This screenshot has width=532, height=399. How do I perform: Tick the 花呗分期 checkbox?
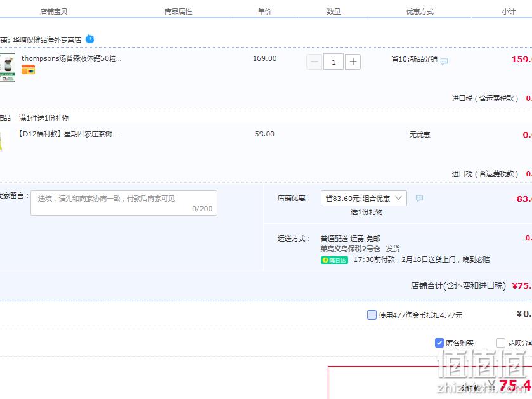pyautogui.click(x=501, y=343)
